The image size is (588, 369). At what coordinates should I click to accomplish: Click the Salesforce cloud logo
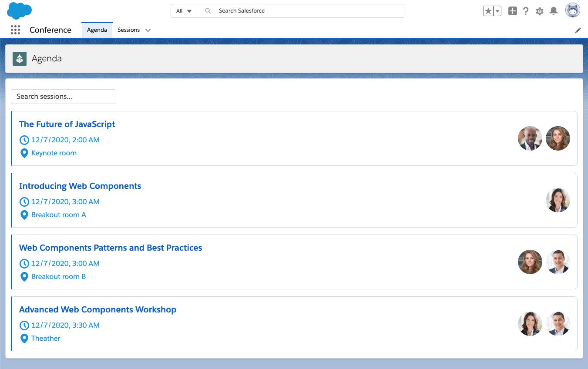pos(20,10)
